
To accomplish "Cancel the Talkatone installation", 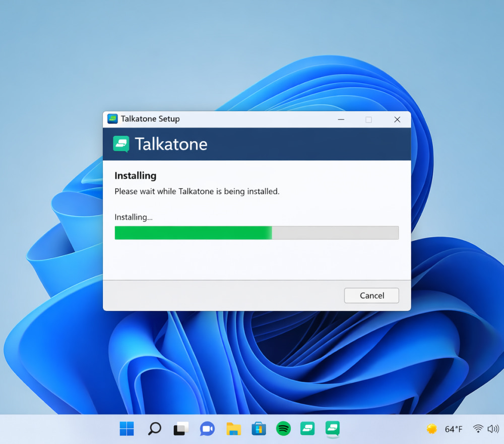I will (x=371, y=296).
